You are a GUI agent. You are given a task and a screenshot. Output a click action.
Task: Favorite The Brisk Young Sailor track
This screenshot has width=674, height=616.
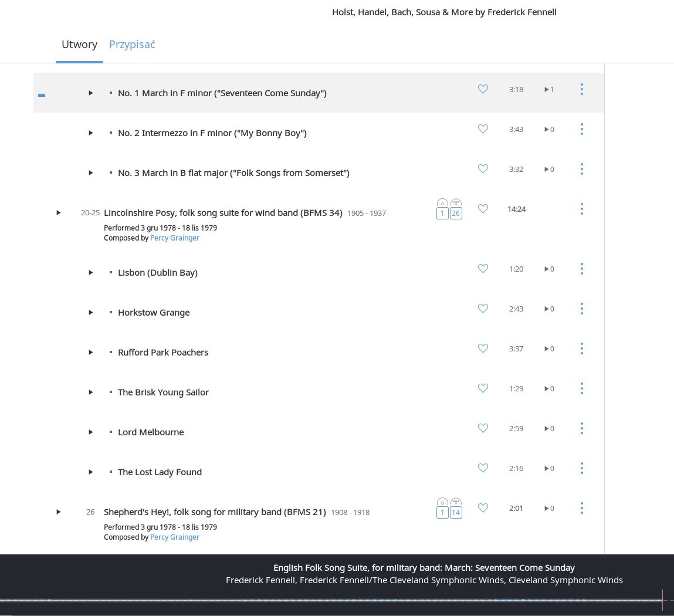coord(483,388)
